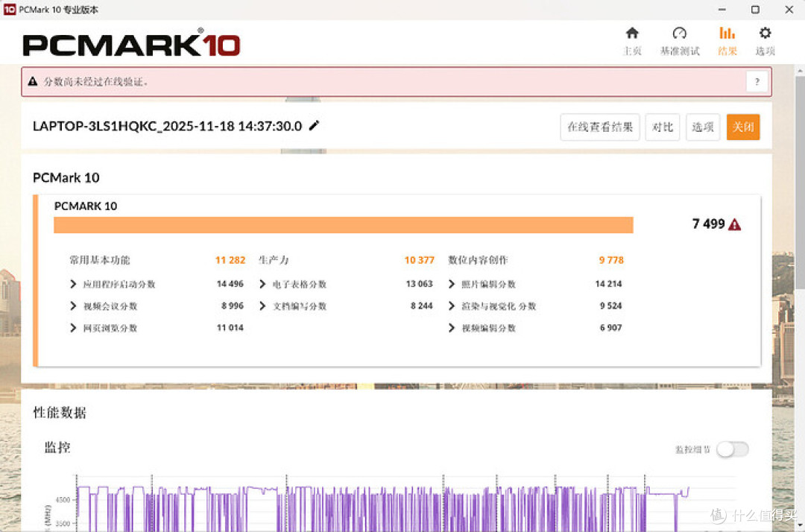Click the vertical scrollbar thumb
This screenshot has width=805, height=532.
[800, 182]
